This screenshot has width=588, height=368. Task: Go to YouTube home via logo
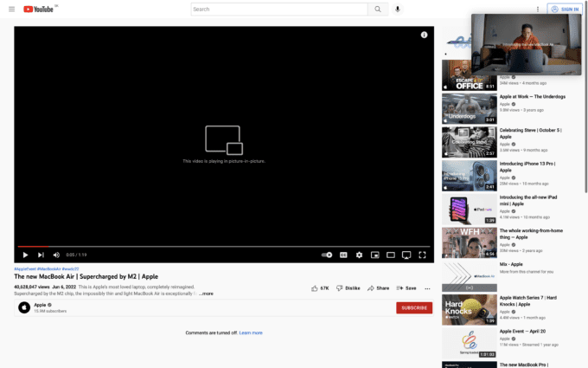pyautogui.click(x=38, y=9)
